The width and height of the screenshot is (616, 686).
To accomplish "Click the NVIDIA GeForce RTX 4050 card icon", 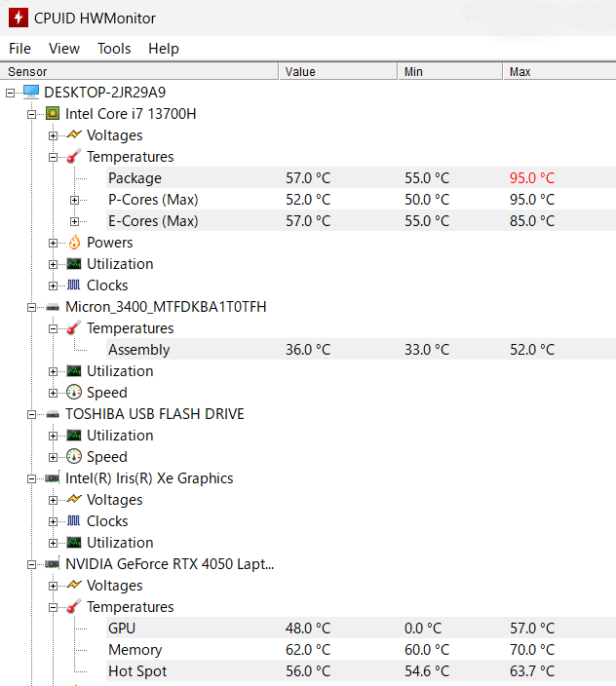I will [53, 563].
